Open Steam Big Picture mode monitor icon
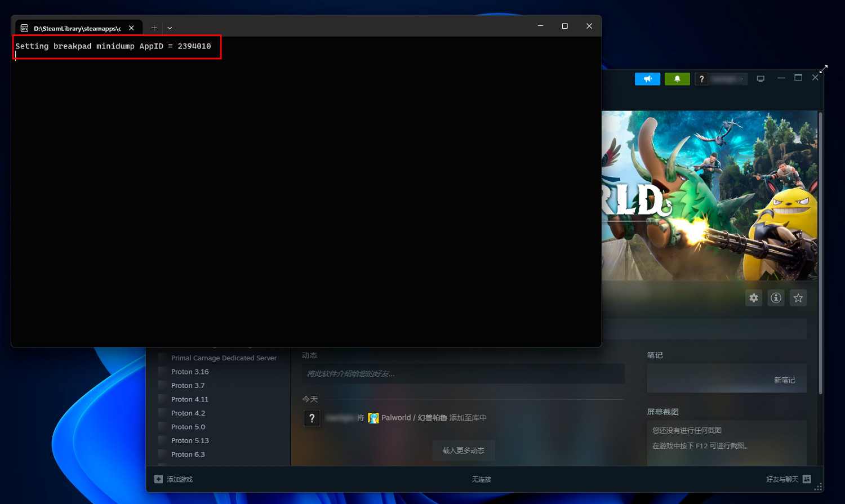Viewport: 845px width, 504px height. click(x=760, y=79)
